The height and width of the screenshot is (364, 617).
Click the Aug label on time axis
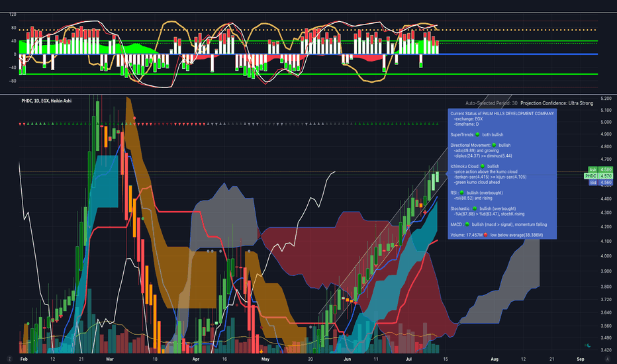pyautogui.click(x=495, y=359)
